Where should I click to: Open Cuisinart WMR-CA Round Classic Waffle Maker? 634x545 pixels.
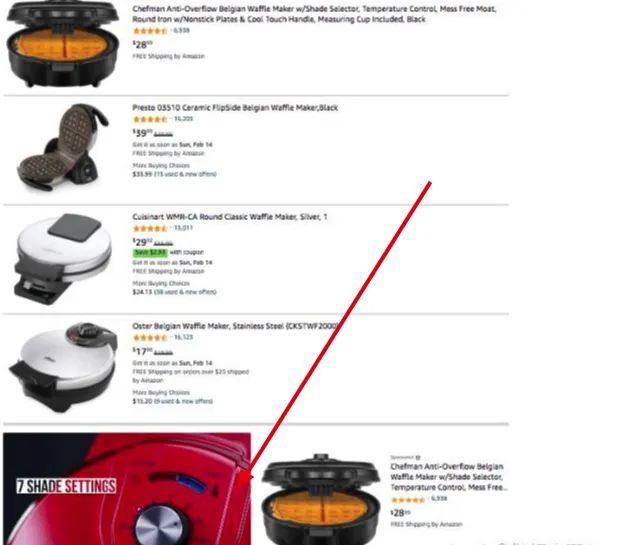(x=230, y=217)
